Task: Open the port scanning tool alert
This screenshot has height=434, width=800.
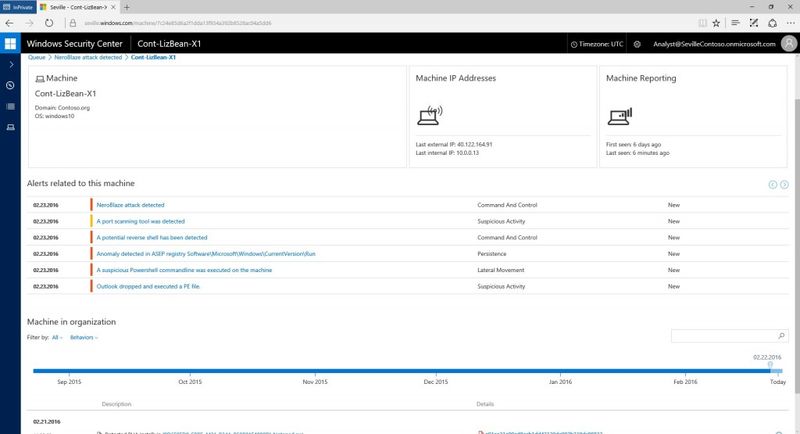Action: (x=140, y=221)
